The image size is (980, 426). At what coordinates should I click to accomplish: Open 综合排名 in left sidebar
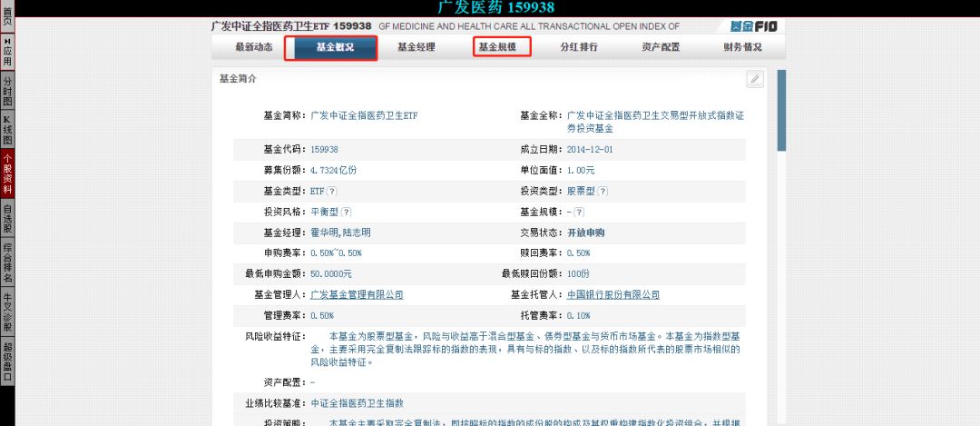pyautogui.click(x=7, y=263)
